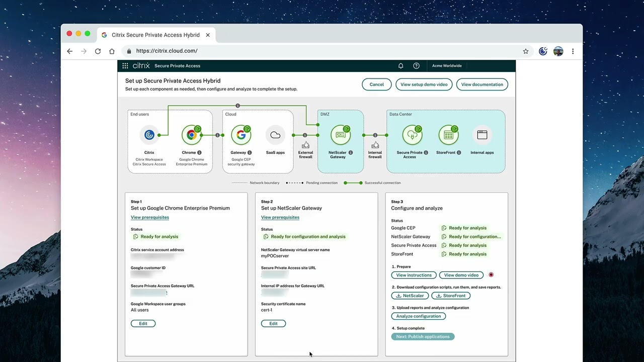Bookmark this page with the star

pyautogui.click(x=526, y=51)
